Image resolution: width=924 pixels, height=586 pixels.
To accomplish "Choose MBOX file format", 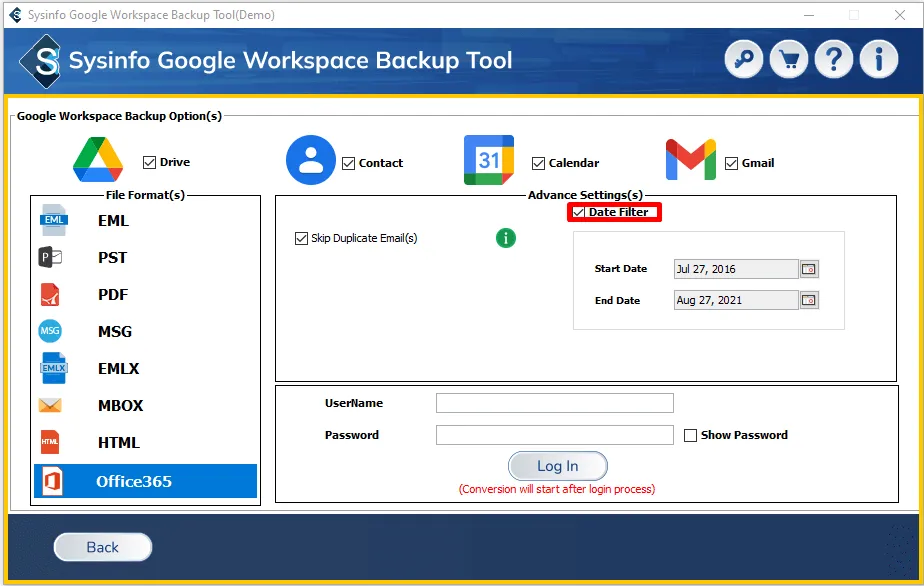I will pos(120,406).
